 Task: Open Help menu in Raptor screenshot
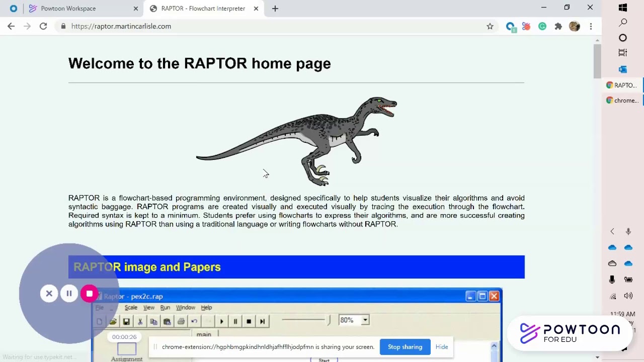click(206, 308)
